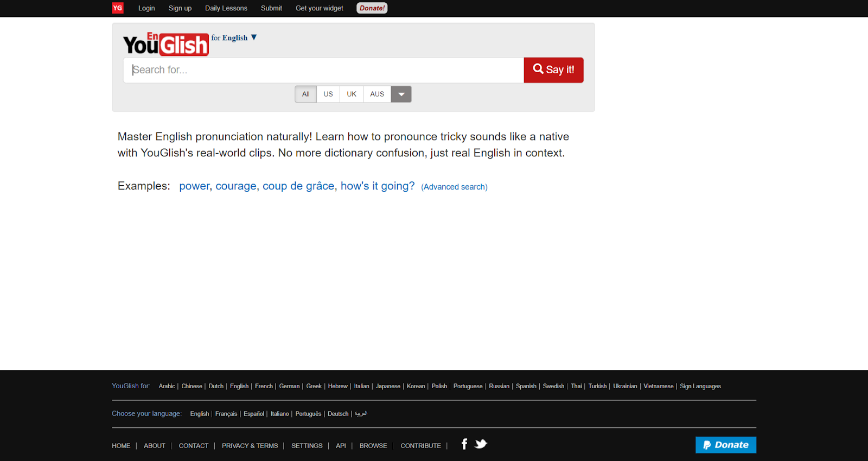Viewport: 868px width, 461px height.
Task: Choose Português as site language
Action: point(308,414)
